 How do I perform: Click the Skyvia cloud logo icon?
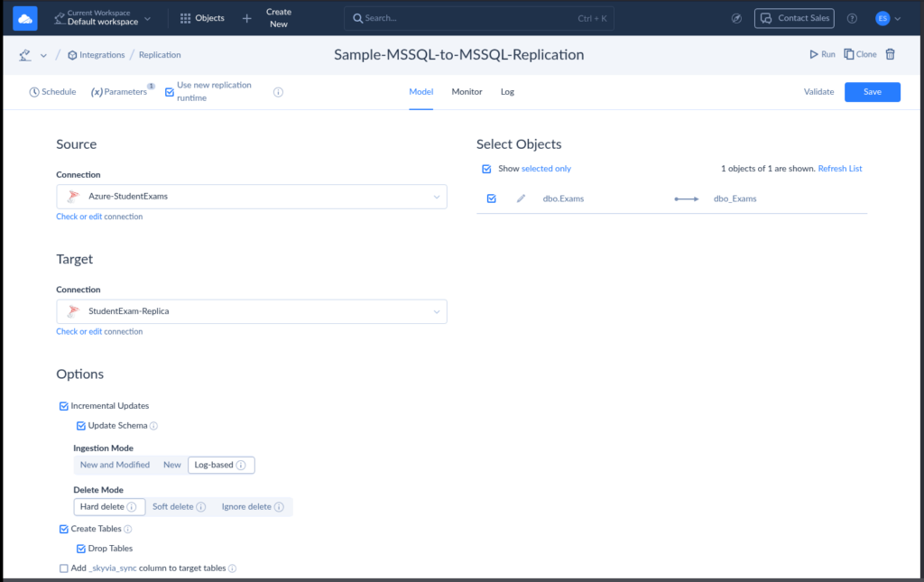(25, 18)
